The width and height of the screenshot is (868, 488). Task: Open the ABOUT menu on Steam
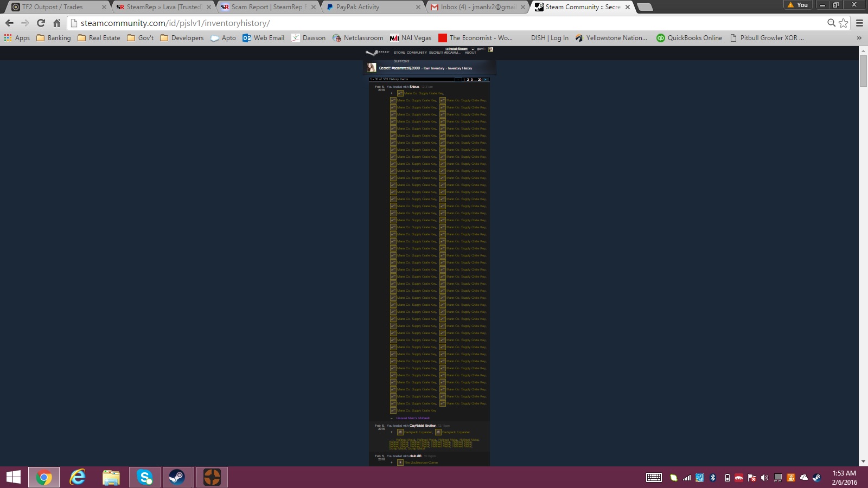(470, 53)
